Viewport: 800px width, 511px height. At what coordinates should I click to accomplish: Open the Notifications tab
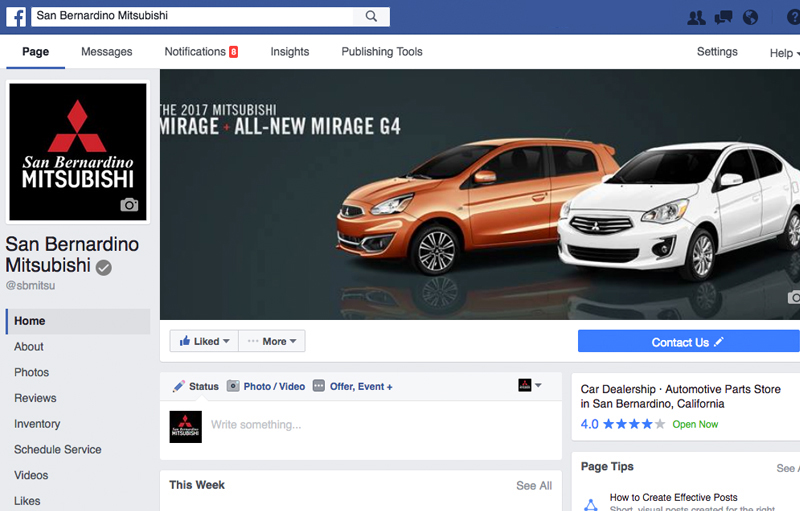point(201,52)
